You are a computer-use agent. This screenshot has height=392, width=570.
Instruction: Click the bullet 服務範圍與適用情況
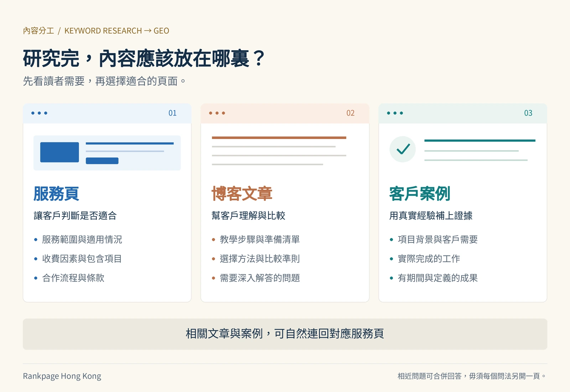click(x=78, y=239)
